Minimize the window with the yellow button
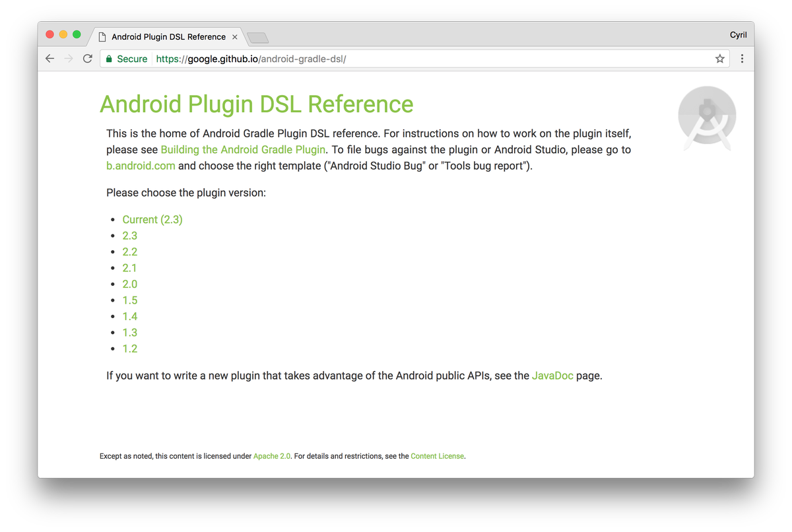792x532 pixels. pos(63,34)
